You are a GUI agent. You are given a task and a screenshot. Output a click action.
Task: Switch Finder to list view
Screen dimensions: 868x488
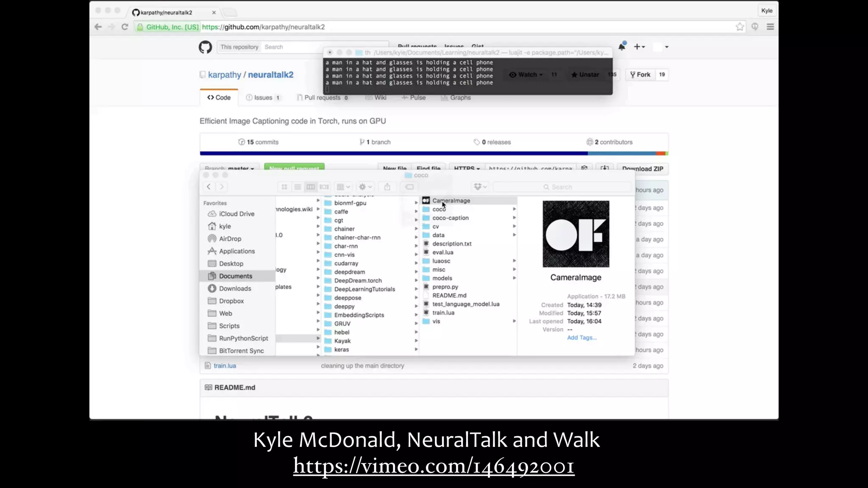(298, 187)
